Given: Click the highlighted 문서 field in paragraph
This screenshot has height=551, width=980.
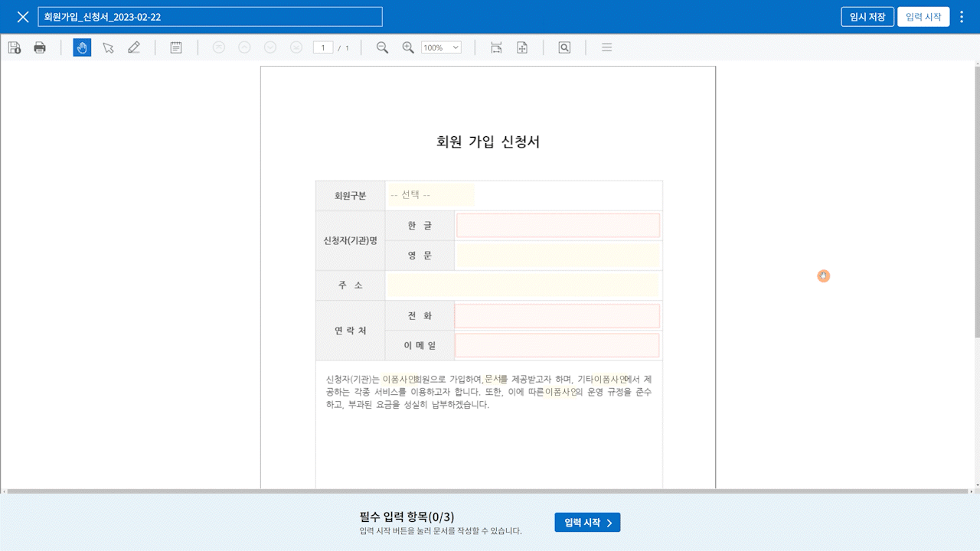Looking at the screenshot, I should tap(493, 379).
